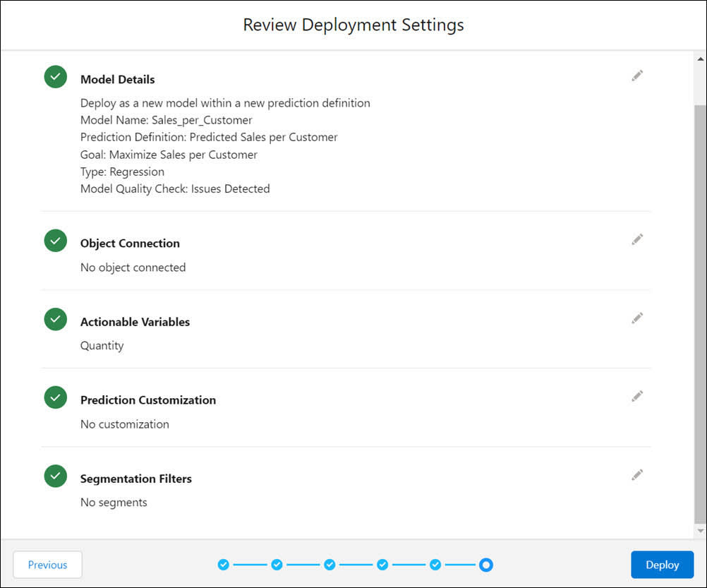Edit Object Connection using pencil icon
This screenshot has height=588, width=707.
(x=637, y=239)
